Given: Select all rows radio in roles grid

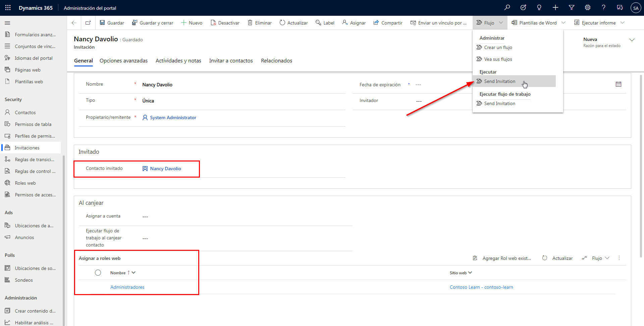Looking at the screenshot, I should tap(98, 273).
